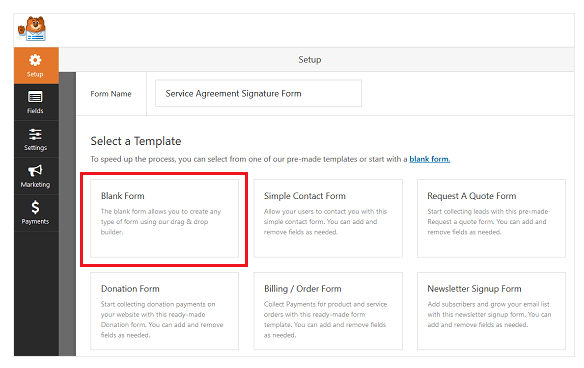The width and height of the screenshot is (584, 368).
Task: Click the Setup header title
Action: (x=310, y=60)
